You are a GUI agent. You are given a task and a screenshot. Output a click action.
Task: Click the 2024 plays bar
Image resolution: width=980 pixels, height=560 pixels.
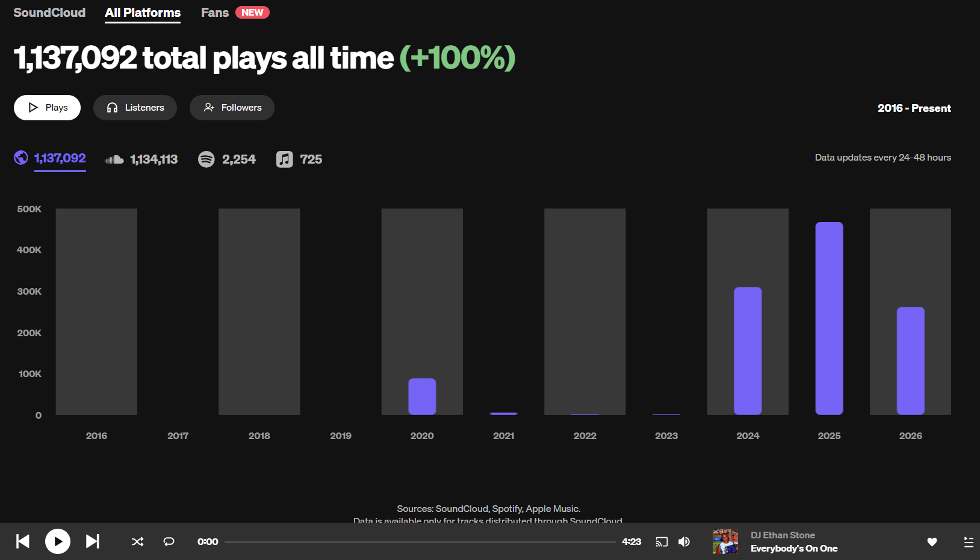coord(748,351)
